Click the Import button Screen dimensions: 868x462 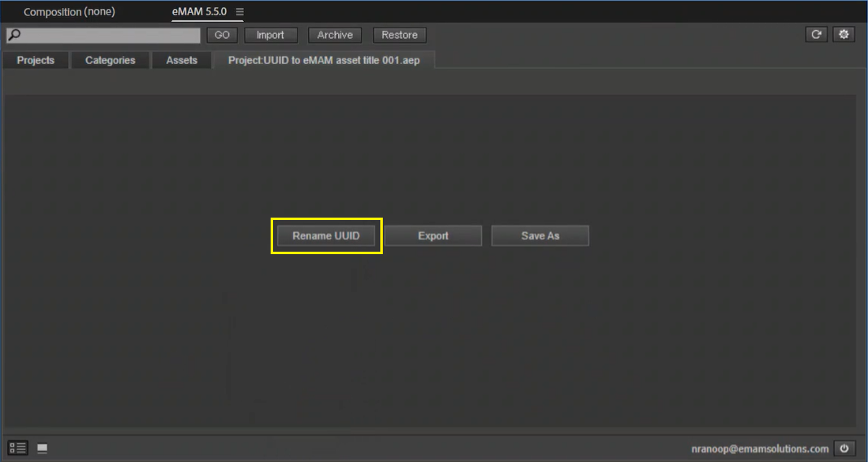(271, 35)
